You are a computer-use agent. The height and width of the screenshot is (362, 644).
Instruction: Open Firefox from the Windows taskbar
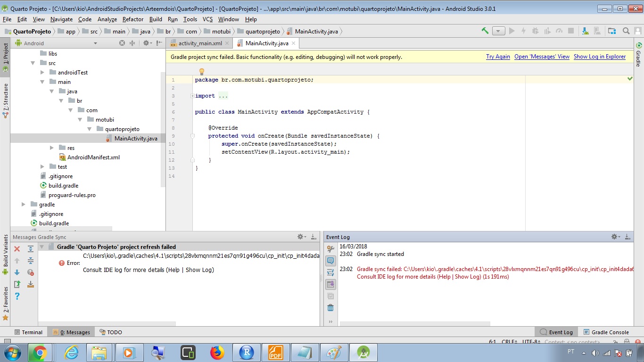coord(217,352)
